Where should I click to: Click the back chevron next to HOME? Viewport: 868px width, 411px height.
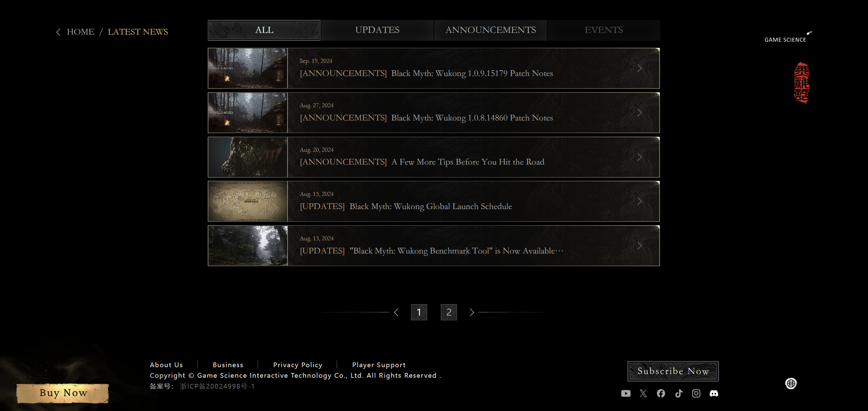click(58, 32)
